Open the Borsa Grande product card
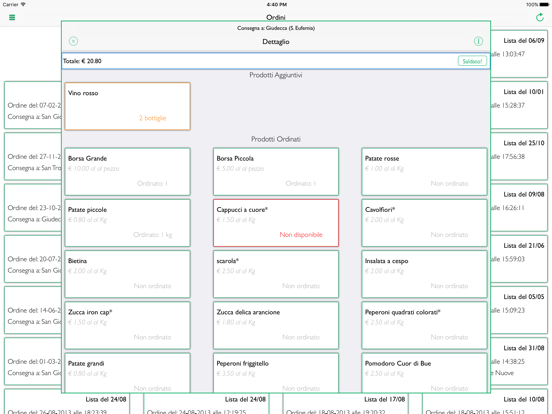552x414 pixels. click(x=127, y=171)
